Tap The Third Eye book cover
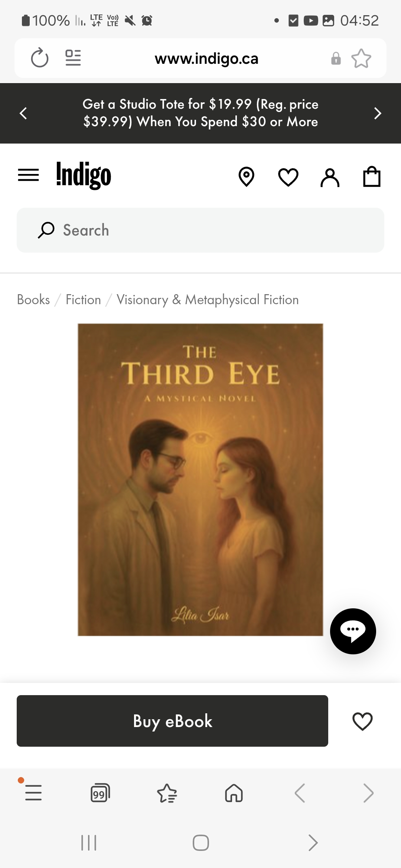The height and width of the screenshot is (868, 401). [x=200, y=480]
